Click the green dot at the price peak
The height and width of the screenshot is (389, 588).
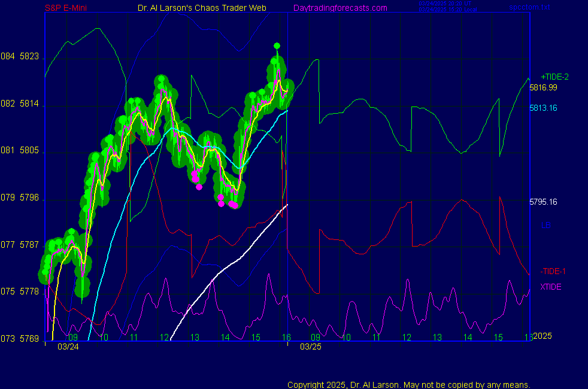[277, 45]
